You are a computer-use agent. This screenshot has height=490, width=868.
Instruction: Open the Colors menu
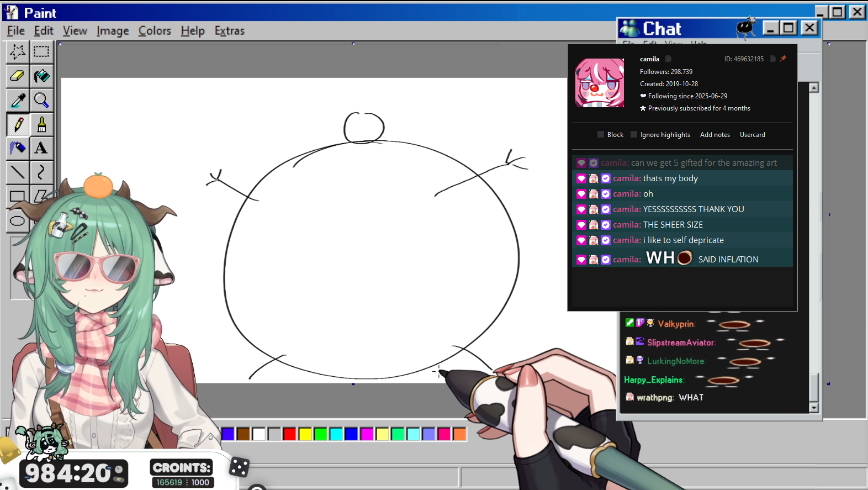[155, 31]
